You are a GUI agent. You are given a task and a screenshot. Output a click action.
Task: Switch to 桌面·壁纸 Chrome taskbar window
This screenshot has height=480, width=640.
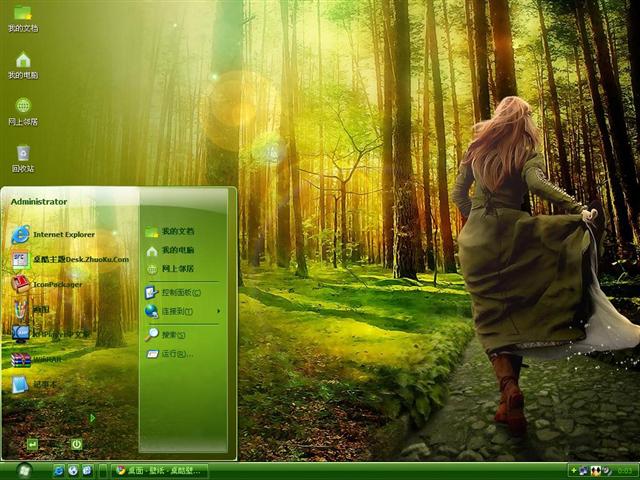(160, 471)
